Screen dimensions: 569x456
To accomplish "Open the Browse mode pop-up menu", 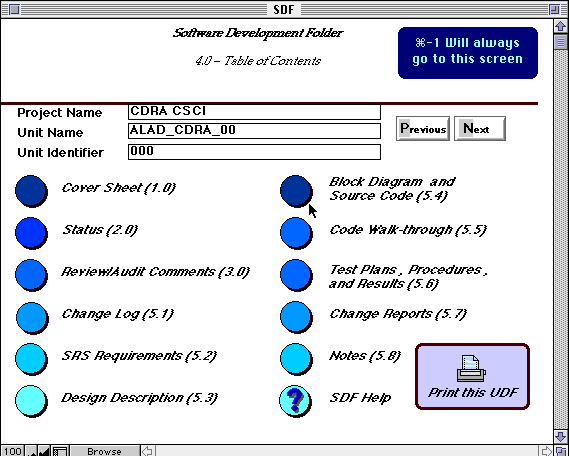I will tap(105, 451).
